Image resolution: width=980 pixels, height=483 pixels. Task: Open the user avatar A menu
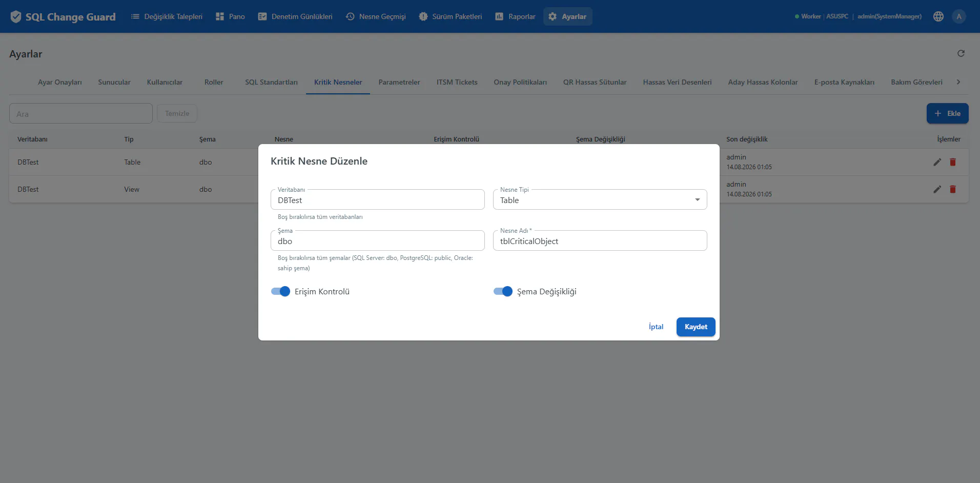(x=959, y=16)
